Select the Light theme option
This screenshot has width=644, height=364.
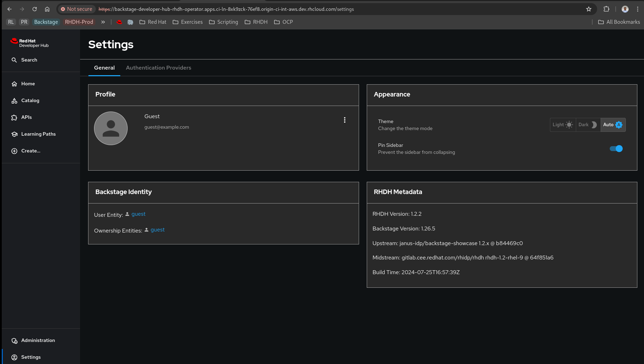coord(563,125)
